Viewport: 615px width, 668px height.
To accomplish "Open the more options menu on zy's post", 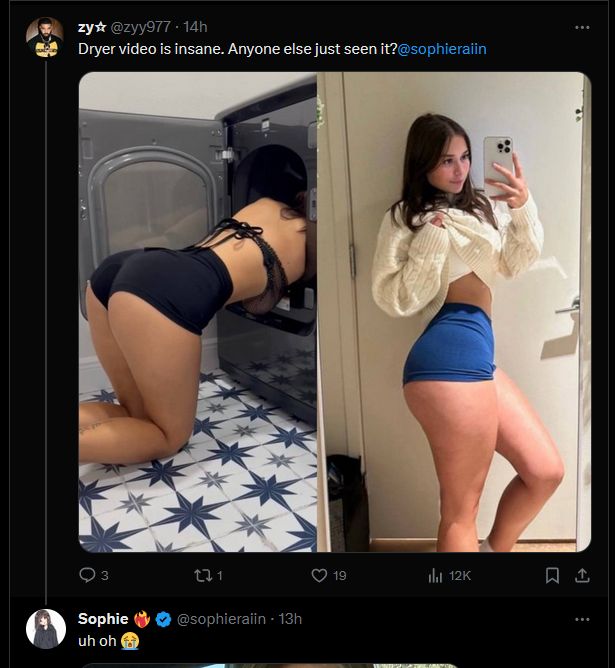I will (582, 27).
